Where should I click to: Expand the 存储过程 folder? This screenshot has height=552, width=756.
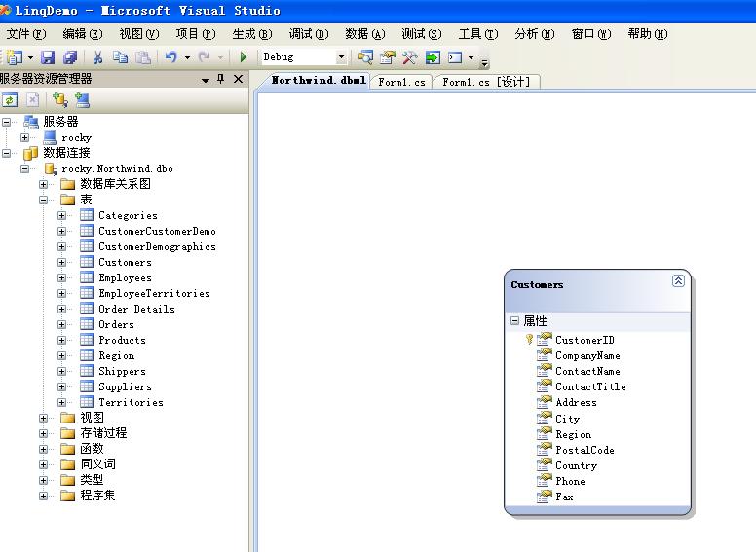click(x=44, y=433)
